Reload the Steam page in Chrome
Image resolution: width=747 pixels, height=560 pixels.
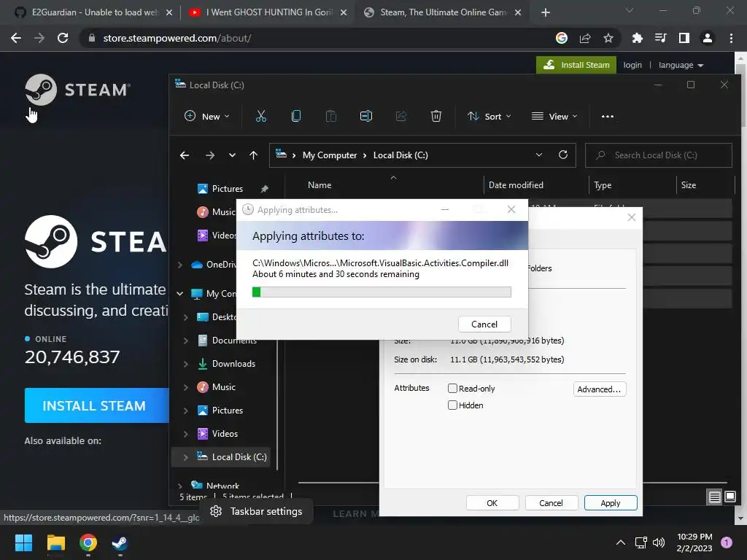pyautogui.click(x=63, y=38)
